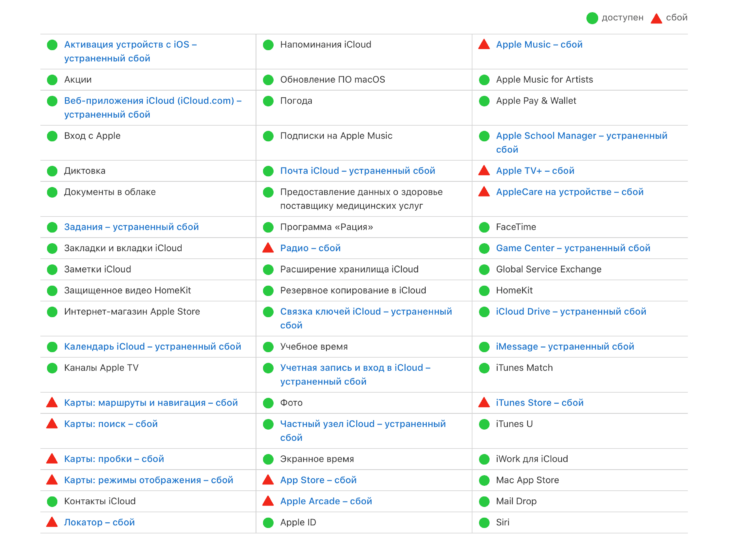This screenshot has height=538, width=740.
Task: Expand Карты: маршруты и навигация – сбой
Action: click(x=151, y=403)
